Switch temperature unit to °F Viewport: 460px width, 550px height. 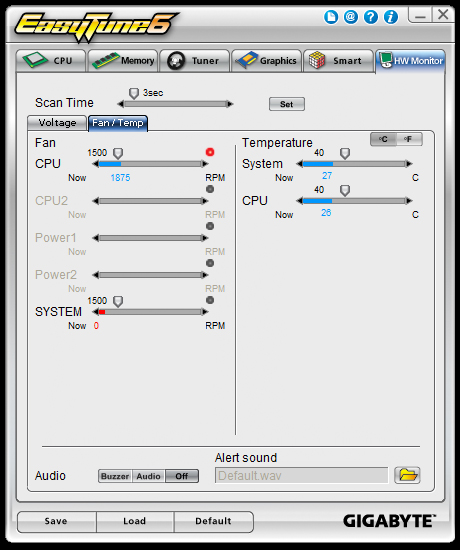[x=409, y=139]
